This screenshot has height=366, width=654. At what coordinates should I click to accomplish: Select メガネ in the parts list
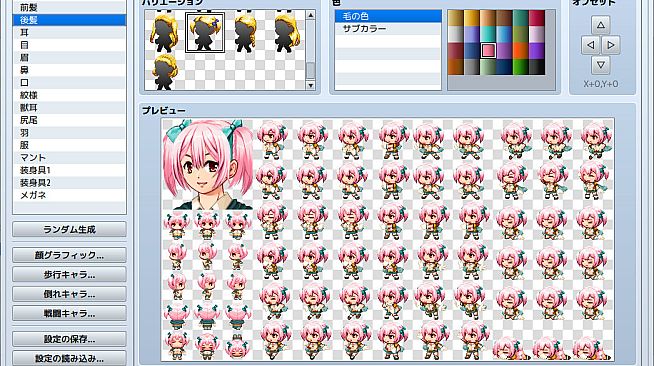click(x=69, y=195)
